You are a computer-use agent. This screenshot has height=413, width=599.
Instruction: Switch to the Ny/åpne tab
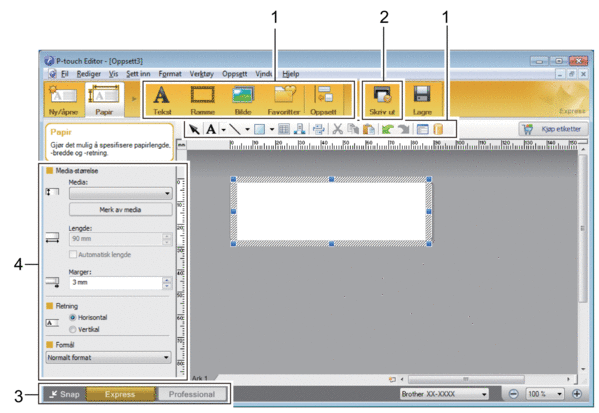pos(63,100)
